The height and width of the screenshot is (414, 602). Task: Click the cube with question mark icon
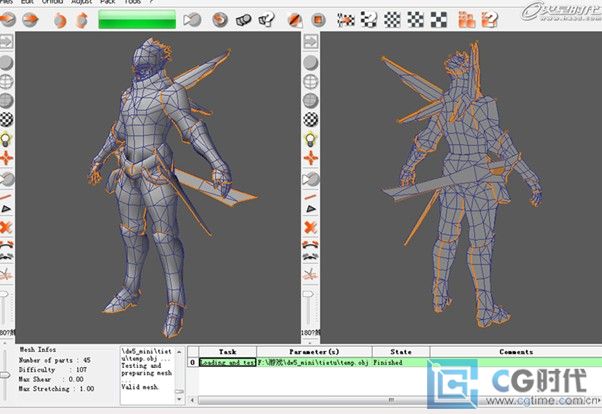coord(266,19)
